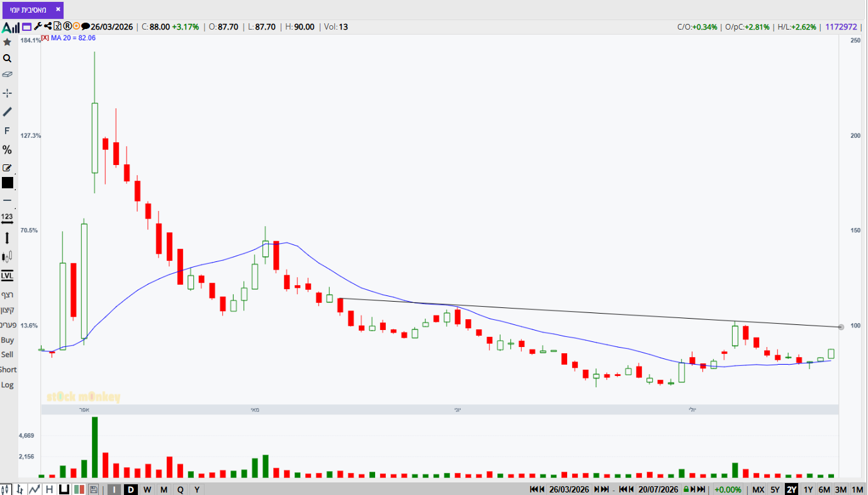This screenshot has height=495, width=868.
Task: Click the end date field 20/07/2026
Action: pyautogui.click(x=658, y=489)
